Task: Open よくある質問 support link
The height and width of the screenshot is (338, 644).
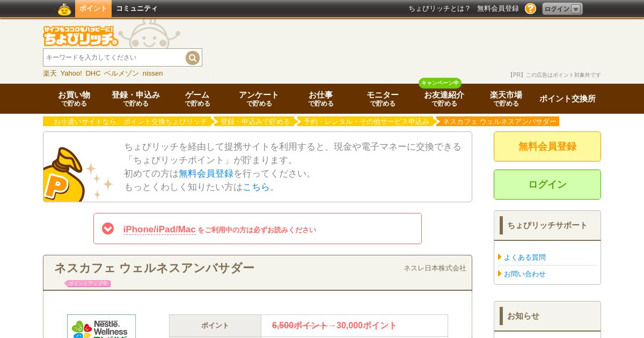Action: (x=524, y=258)
